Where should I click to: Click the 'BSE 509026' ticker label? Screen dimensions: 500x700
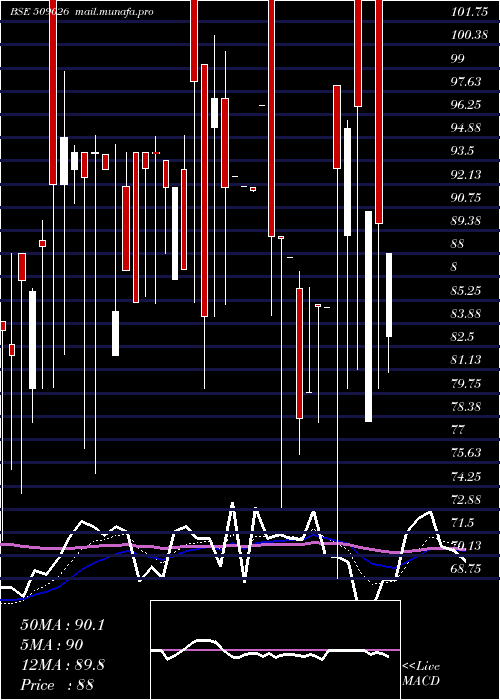pos(39,12)
